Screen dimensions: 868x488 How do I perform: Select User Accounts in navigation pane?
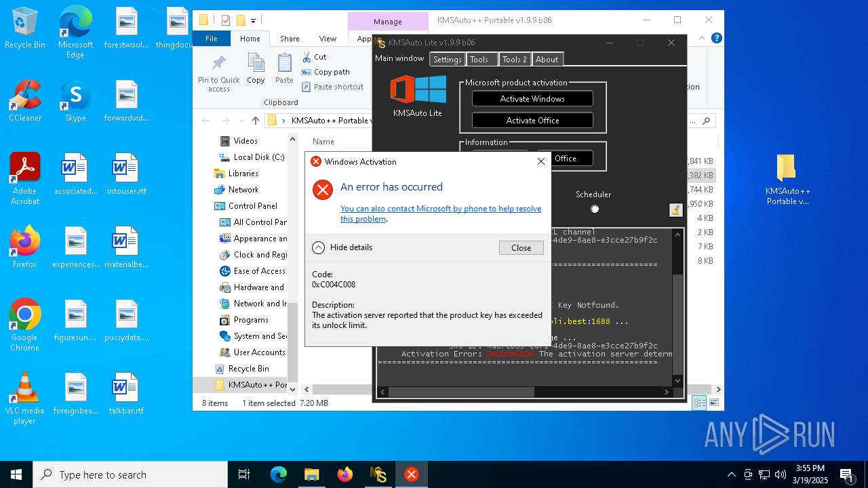point(253,352)
